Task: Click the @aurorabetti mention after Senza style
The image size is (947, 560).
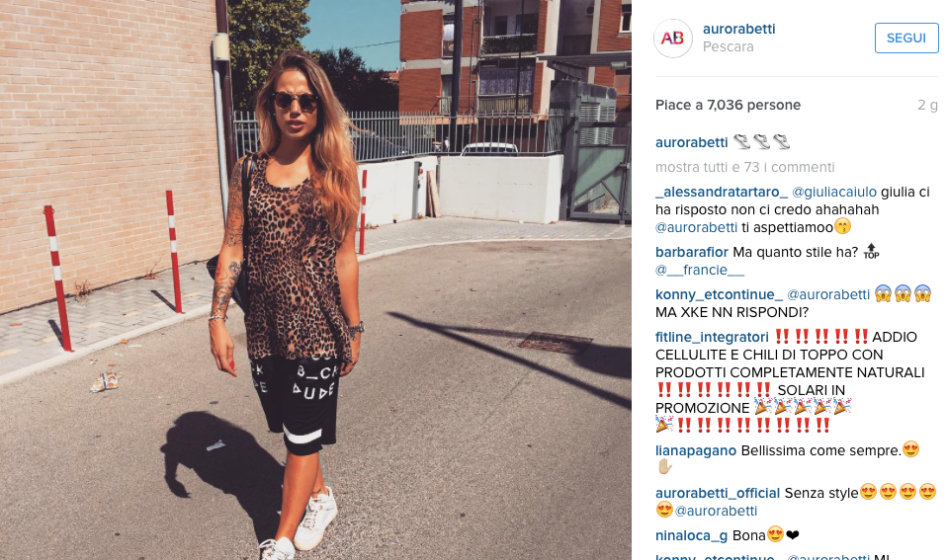Action: [x=716, y=511]
